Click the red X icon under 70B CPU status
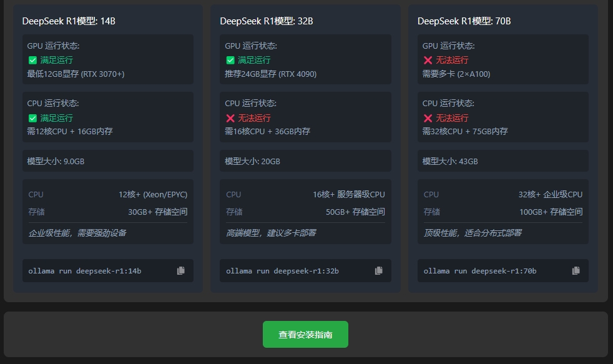The image size is (613, 364). [x=428, y=118]
